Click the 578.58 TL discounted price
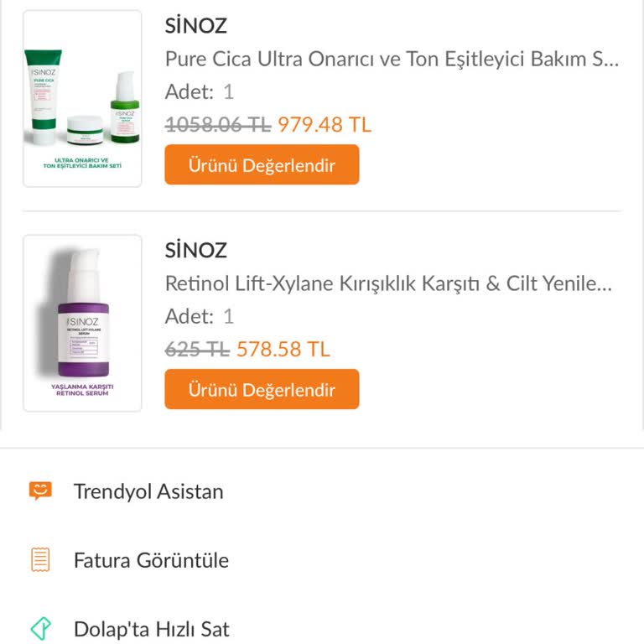644x644 pixels. 283,349
